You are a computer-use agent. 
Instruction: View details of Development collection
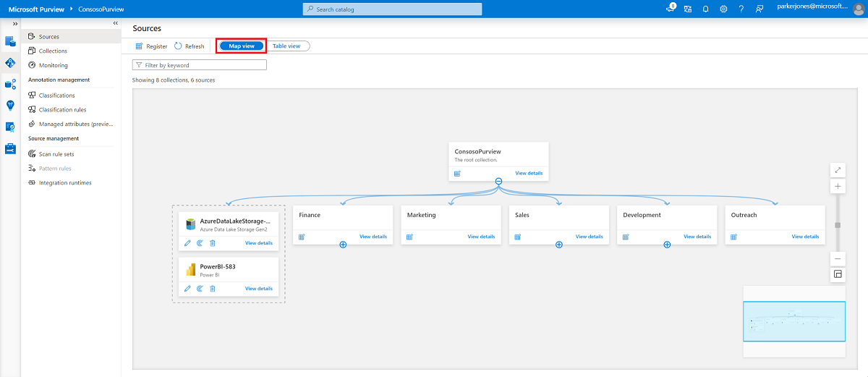click(x=697, y=237)
